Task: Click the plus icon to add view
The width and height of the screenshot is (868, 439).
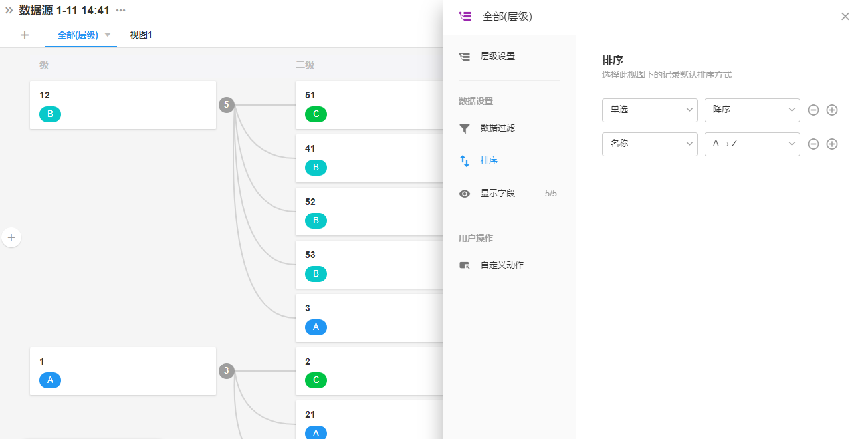Action: coord(25,35)
